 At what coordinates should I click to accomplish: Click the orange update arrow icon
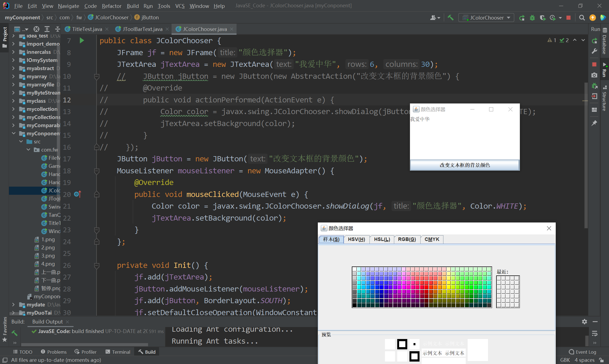coord(593,18)
